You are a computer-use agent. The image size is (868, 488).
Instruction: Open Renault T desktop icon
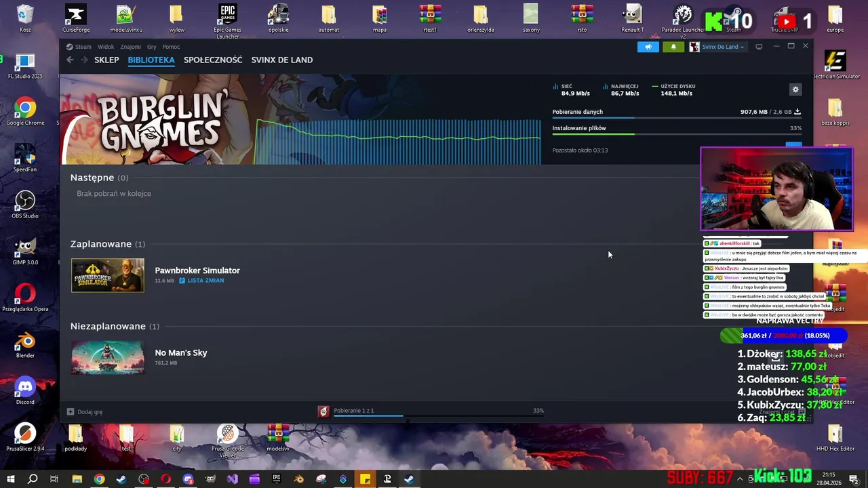[633, 18]
